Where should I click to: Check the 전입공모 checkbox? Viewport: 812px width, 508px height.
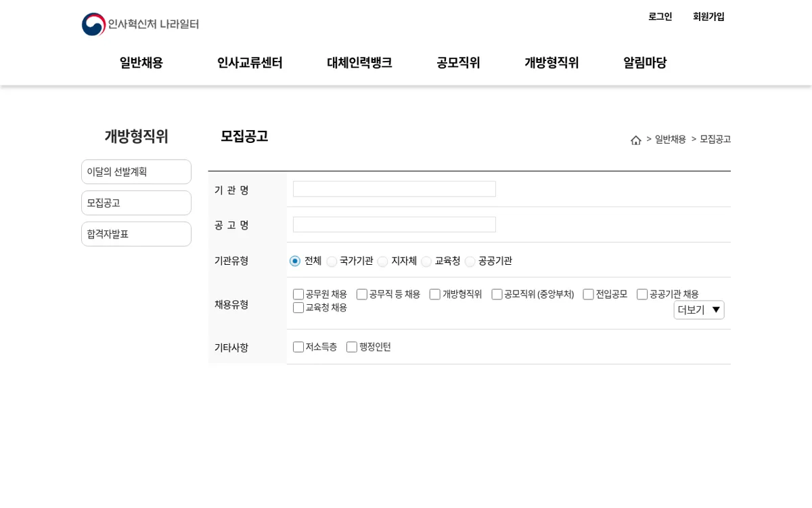[589, 295]
